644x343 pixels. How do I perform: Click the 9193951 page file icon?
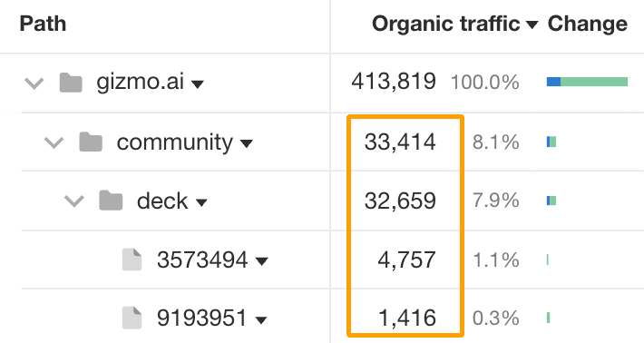click(x=132, y=318)
